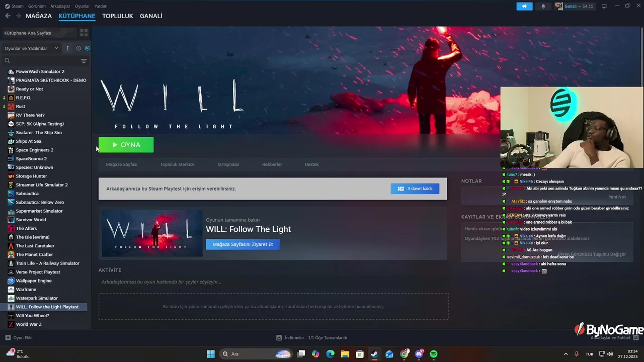Open Microsoft Edge from the taskbar
Screen dimensions: 644x362
pyautogui.click(x=330, y=354)
